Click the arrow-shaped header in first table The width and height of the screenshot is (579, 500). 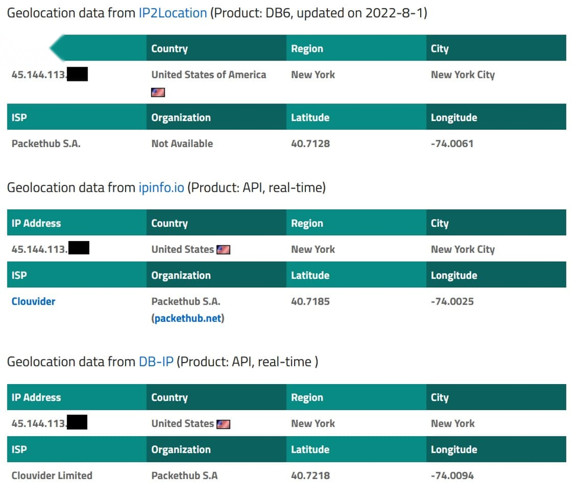[98, 48]
